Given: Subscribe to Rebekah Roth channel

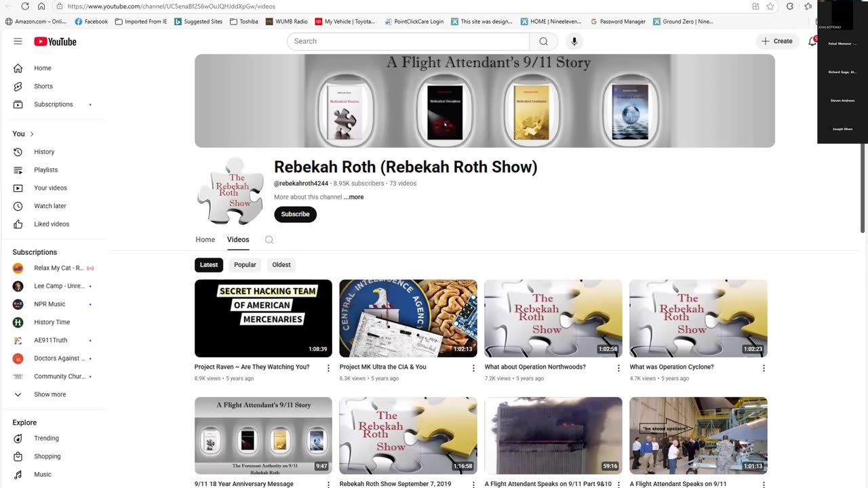Looking at the screenshot, I should [x=295, y=214].
